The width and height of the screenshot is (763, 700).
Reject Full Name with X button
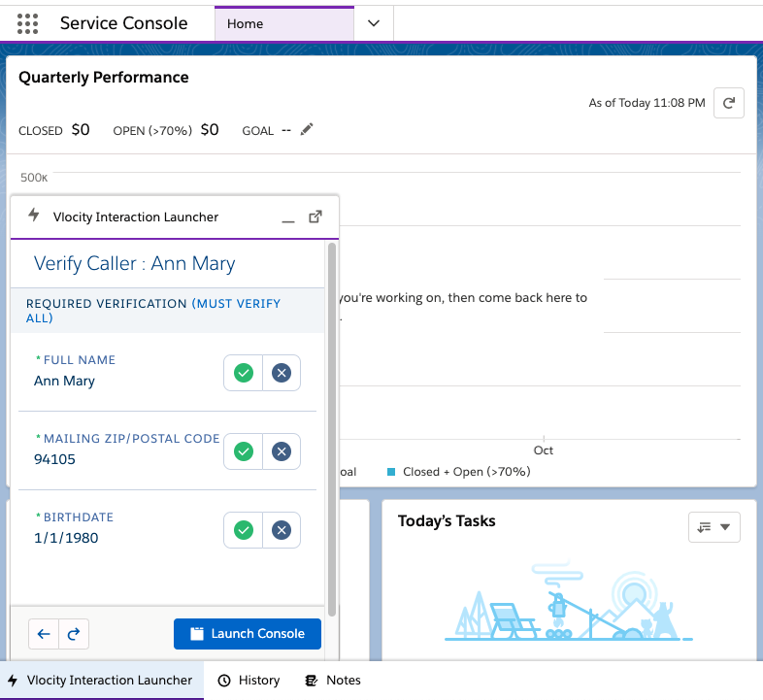point(282,373)
